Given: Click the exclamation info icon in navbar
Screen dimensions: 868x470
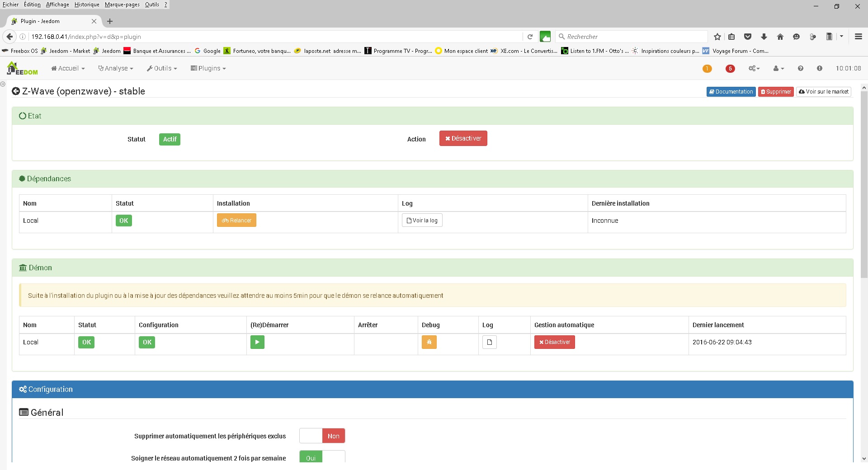Looking at the screenshot, I should pyautogui.click(x=820, y=68).
